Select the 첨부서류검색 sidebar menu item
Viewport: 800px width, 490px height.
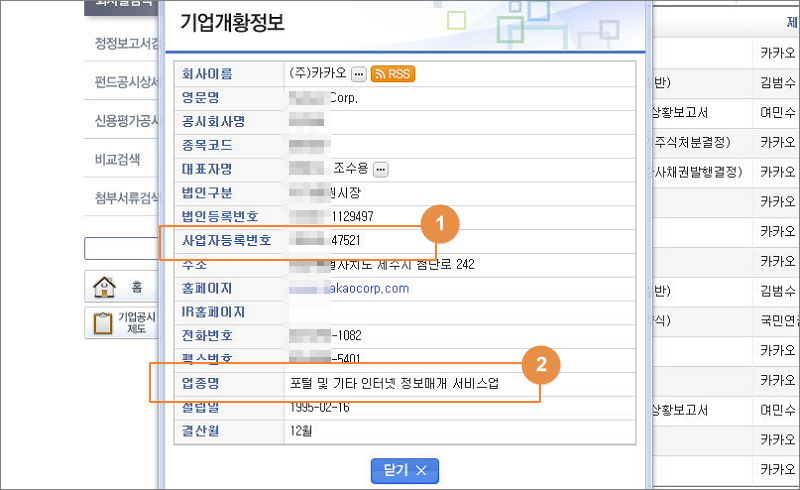127,198
